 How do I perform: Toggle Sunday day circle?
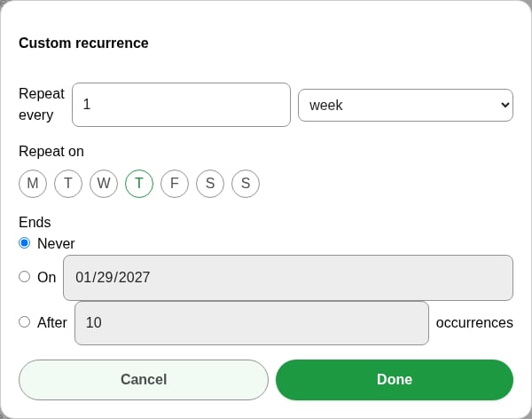point(246,184)
